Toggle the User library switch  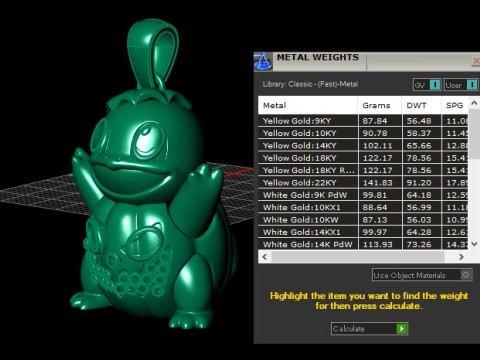click(x=461, y=85)
